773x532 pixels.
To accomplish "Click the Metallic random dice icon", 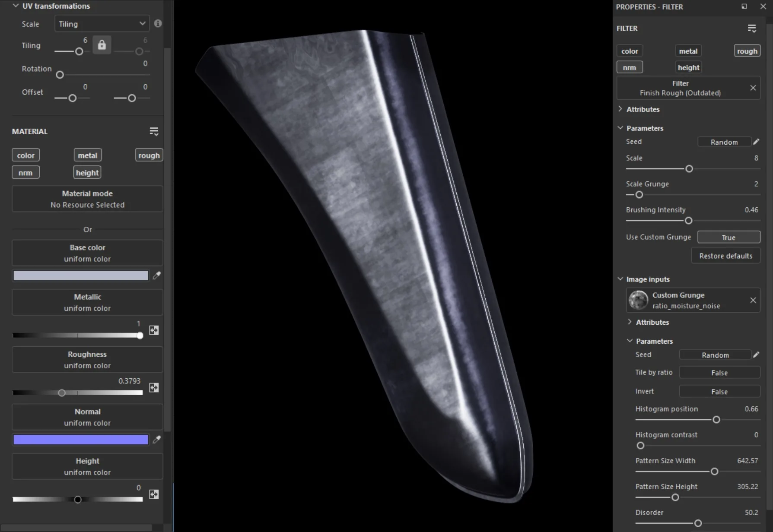I will [x=154, y=330].
